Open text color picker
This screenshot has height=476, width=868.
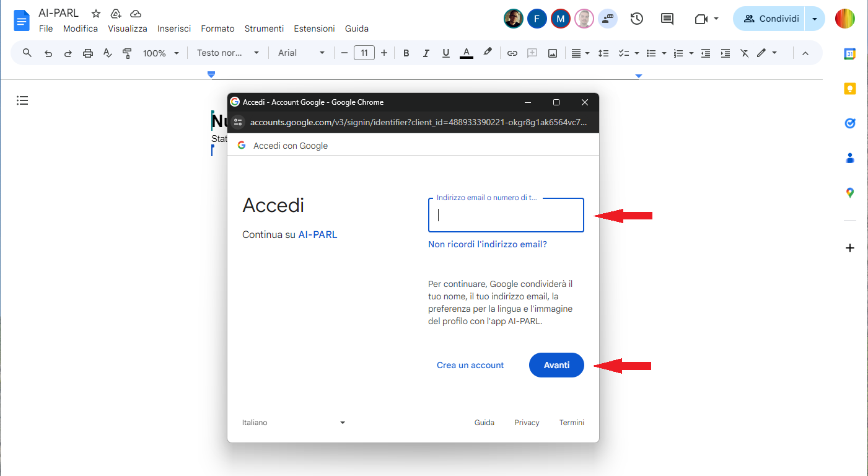[467, 53]
